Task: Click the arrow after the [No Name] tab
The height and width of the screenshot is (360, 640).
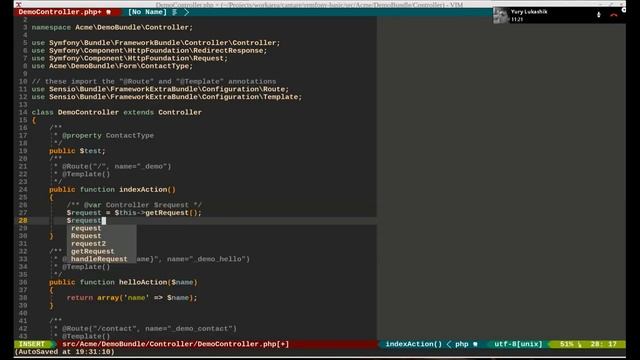Action: 187,12
